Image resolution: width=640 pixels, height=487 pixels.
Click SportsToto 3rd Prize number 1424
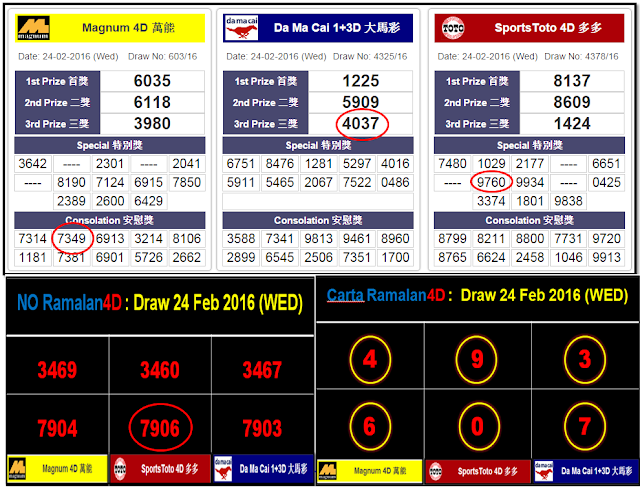tap(572, 123)
